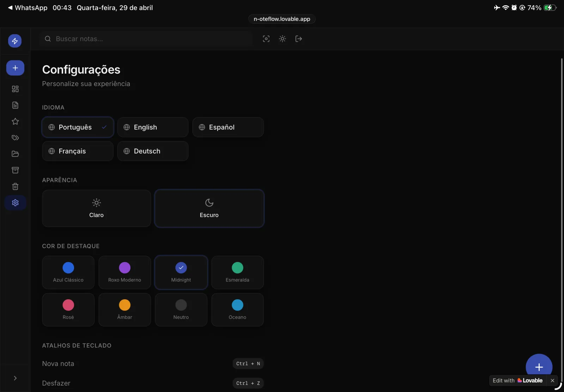The height and width of the screenshot is (392, 564).
Task: Expand the sidebar with the chevron arrow
Action: (15, 378)
